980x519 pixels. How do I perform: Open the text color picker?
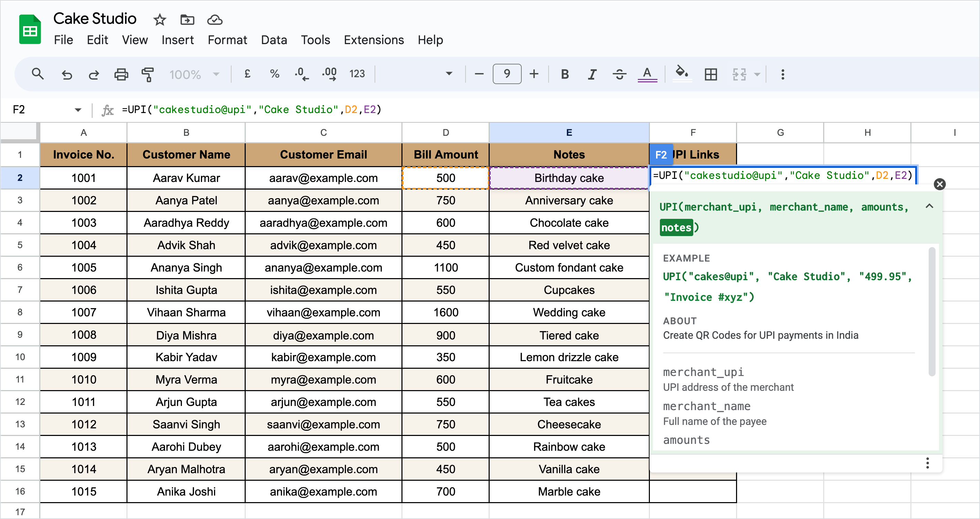click(647, 74)
